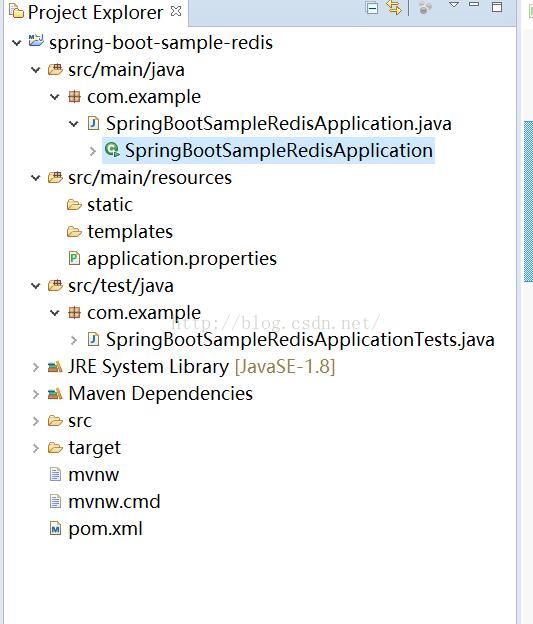The image size is (533, 624).
Task: Click SpringBootSampleRedisApplicationTests.java file icon
Action: pos(93,339)
